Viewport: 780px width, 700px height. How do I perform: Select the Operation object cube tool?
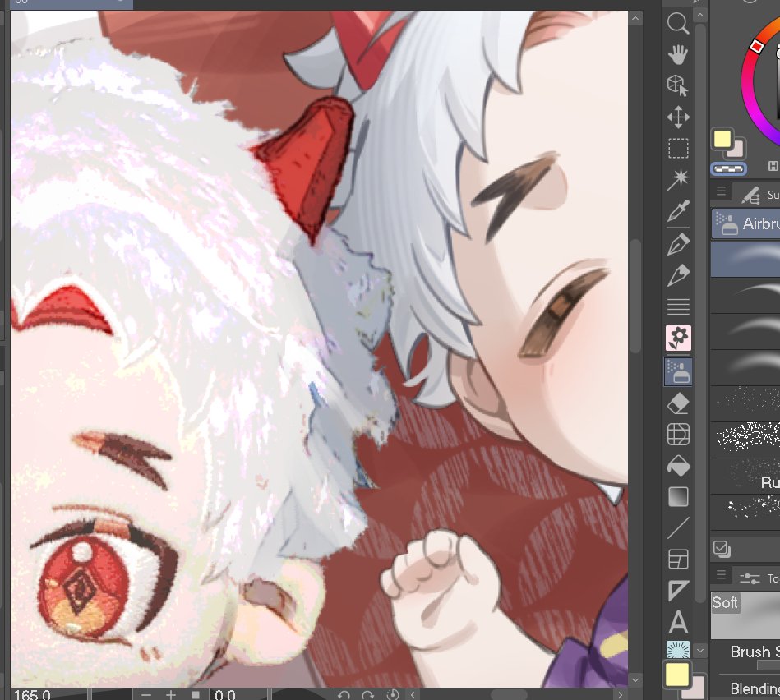pos(678,85)
